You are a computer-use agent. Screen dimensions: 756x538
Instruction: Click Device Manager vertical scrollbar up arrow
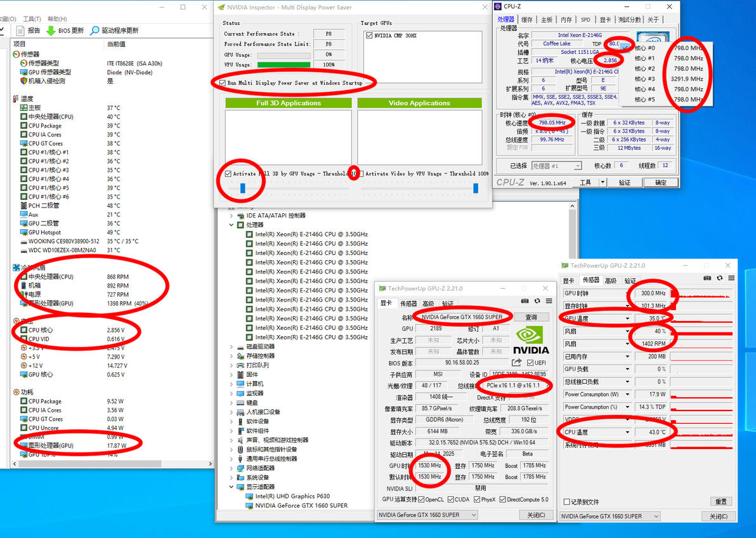click(x=572, y=206)
